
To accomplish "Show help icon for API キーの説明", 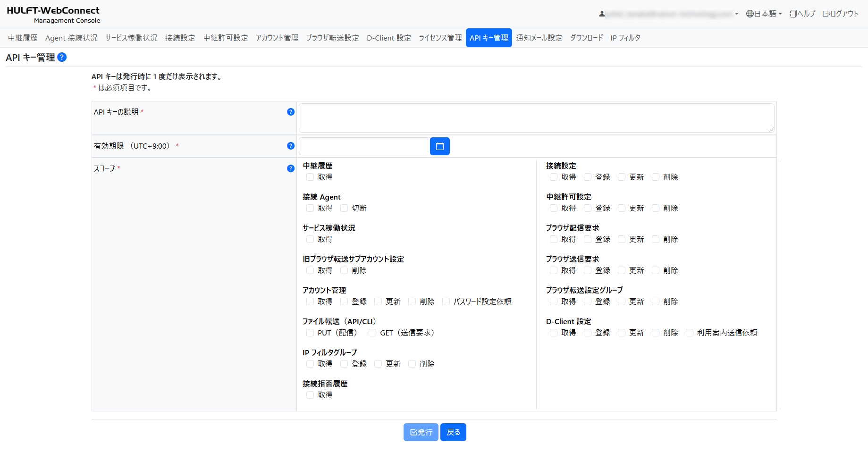I will click(291, 112).
